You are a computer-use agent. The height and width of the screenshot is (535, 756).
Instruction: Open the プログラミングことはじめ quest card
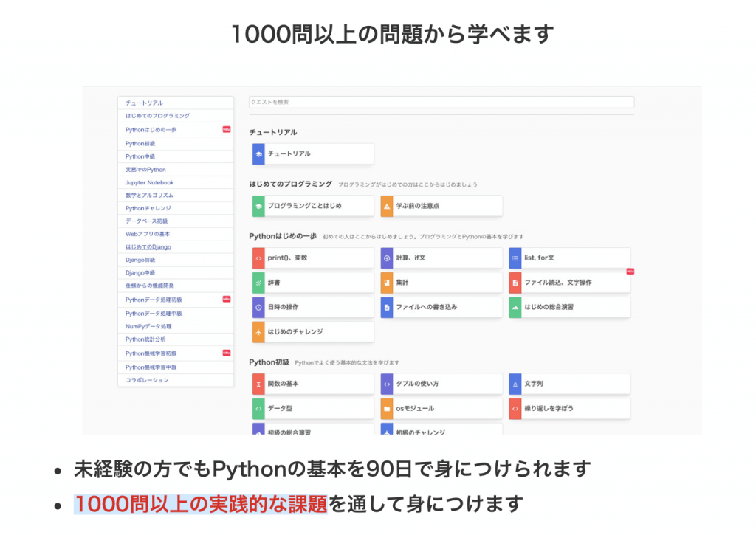[x=313, y=206]
